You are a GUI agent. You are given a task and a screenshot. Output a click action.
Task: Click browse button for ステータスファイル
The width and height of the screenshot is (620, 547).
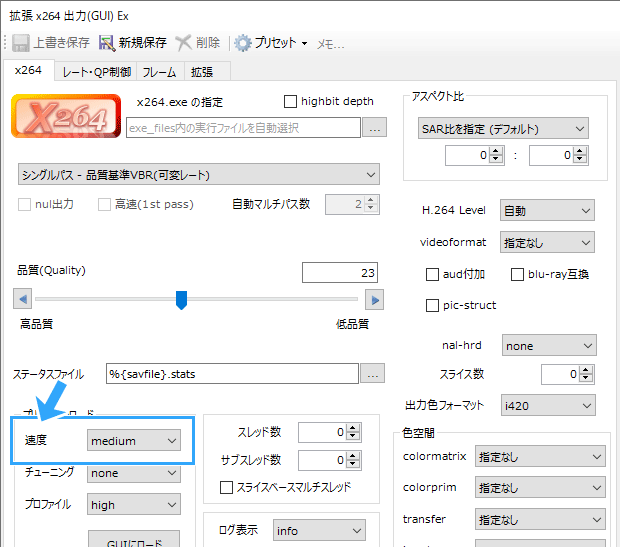point(372,373)
